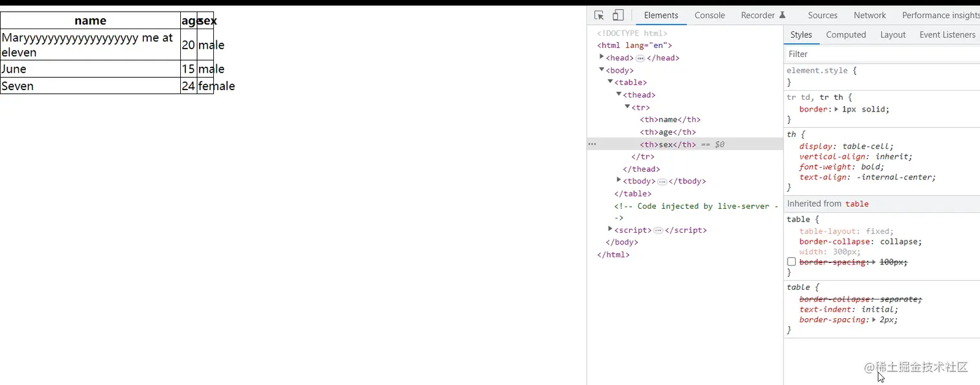The image size is (980, 385).
Task: Select the closing /table tag line
Action: tap(633, 194)
